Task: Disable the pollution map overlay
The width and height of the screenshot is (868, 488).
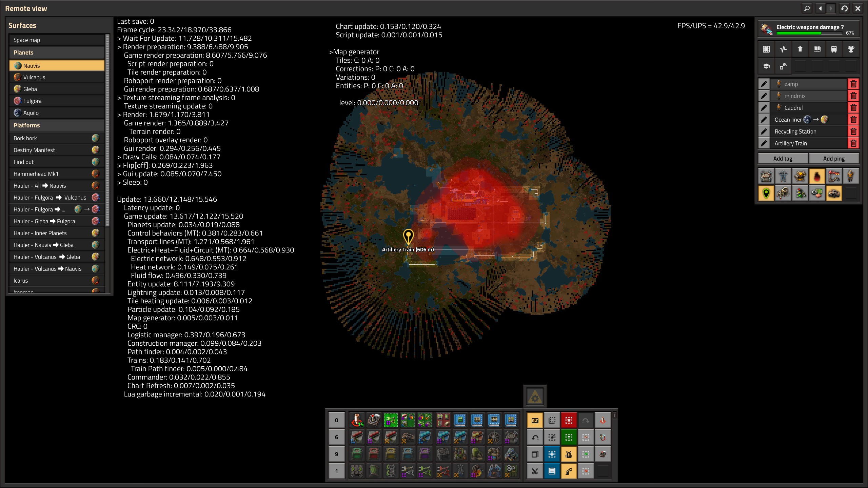Action: pyautogui.click(x=817, y=176)
